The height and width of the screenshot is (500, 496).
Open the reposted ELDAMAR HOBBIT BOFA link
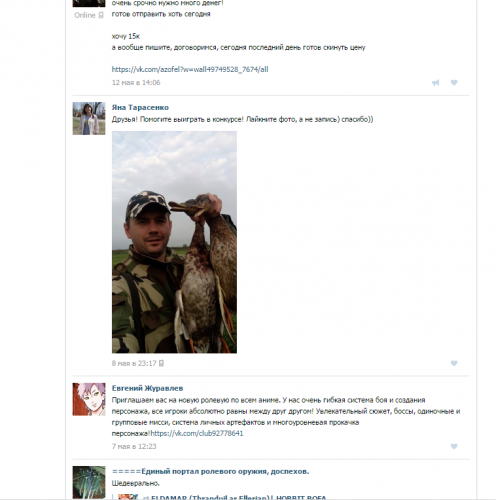(239, 497)
